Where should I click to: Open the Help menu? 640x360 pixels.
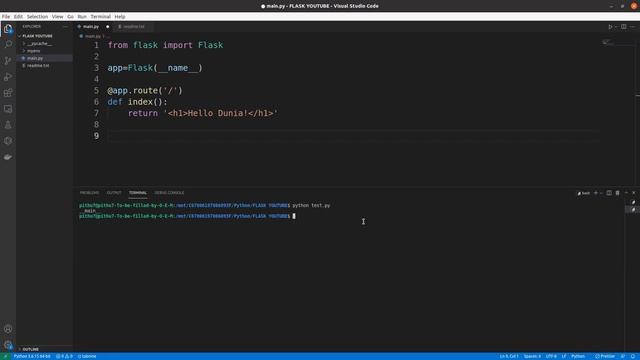(120, 17)
